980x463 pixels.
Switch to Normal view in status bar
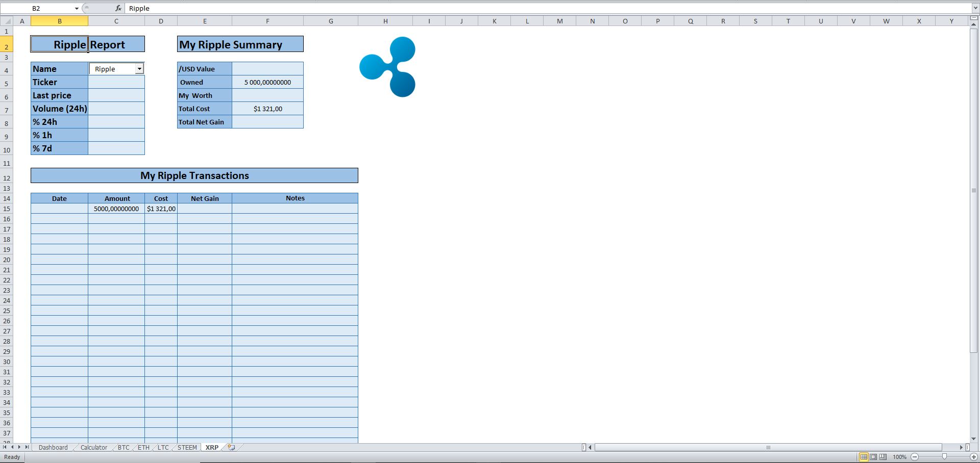(x=864, y=457)
